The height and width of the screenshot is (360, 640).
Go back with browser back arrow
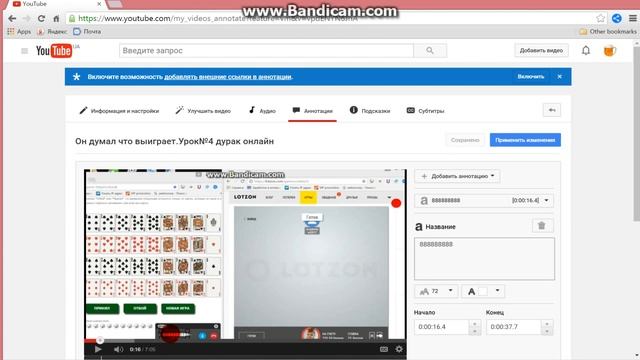pyautogui.click(x=12, y=18)
